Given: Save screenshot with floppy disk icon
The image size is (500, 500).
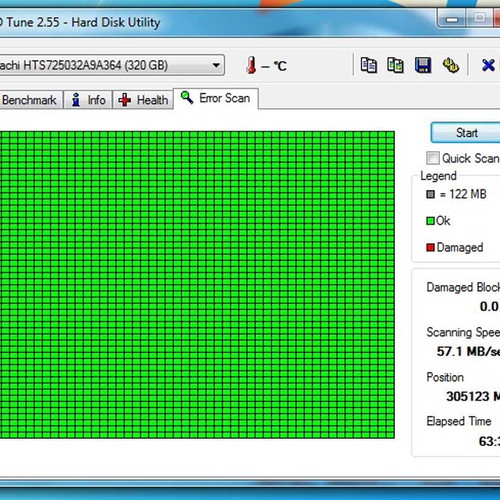Looking at the screenshot, I should click(x=423, y=65).
